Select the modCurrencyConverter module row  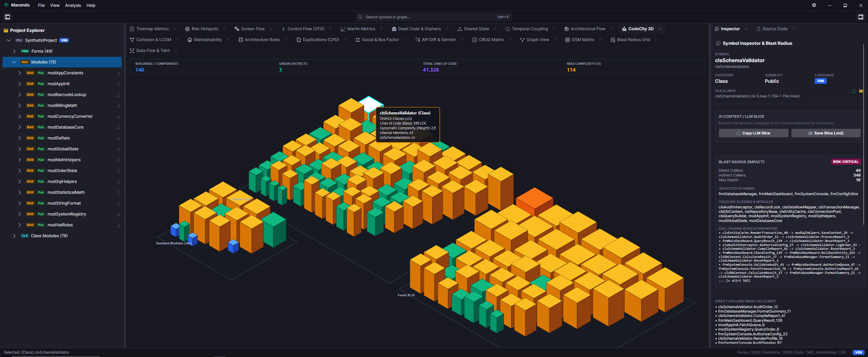[70, 116]
